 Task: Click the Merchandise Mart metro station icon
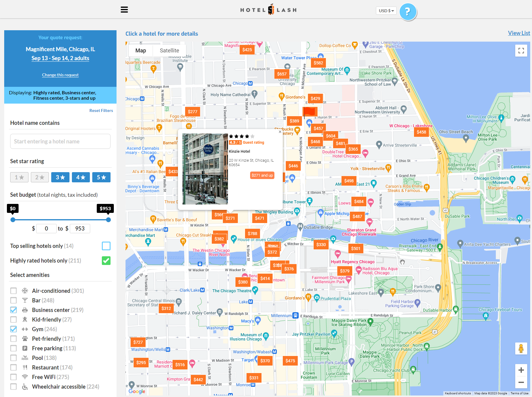pyautogui.click(x=166, y=229)
